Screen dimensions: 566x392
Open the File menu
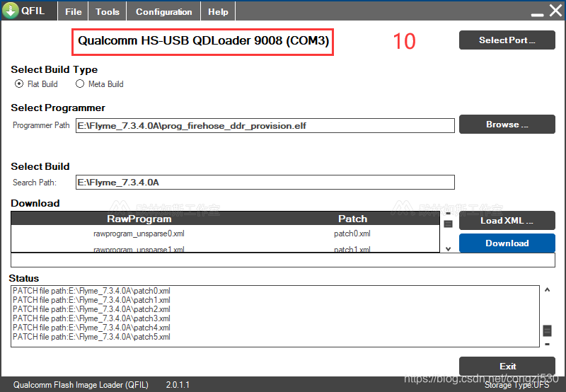click(74, 11)
